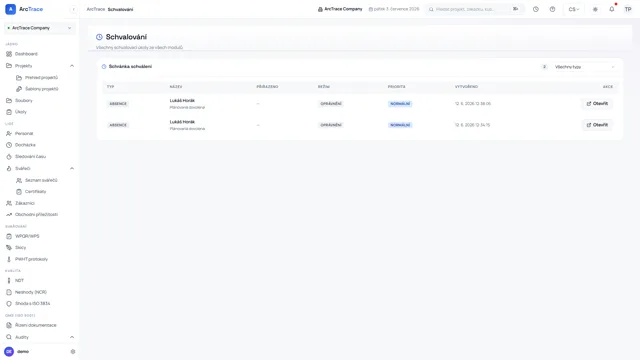Open user settings gear next to demo
640x360 pixels.
[x=73, y=351]
